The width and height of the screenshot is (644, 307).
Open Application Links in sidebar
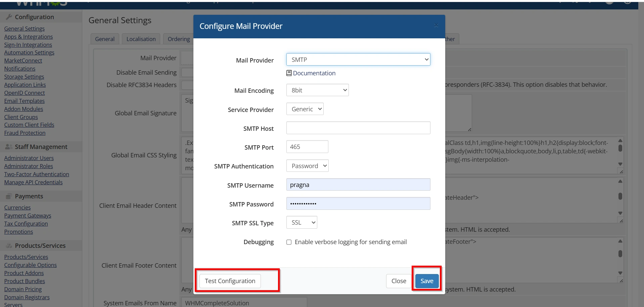point(25,85)
